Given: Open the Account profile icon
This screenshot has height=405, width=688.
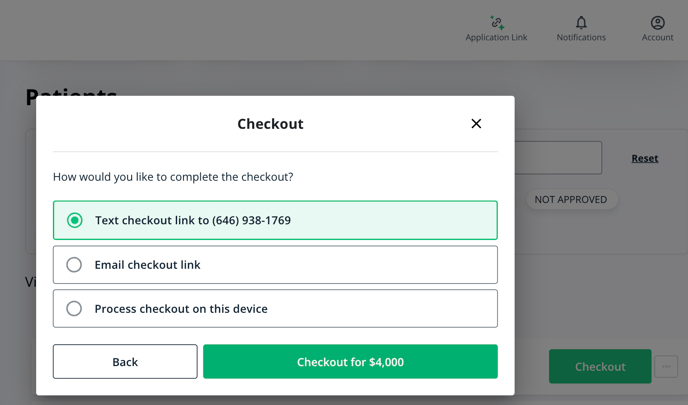Looking at the screenshot, I should point(657,22).
